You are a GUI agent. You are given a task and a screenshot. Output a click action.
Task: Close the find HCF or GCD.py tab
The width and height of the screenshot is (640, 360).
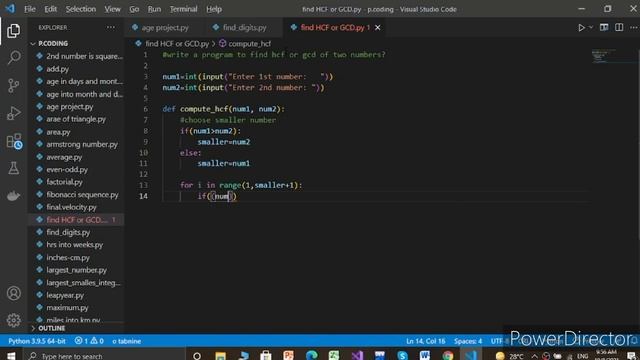[378, 28]
